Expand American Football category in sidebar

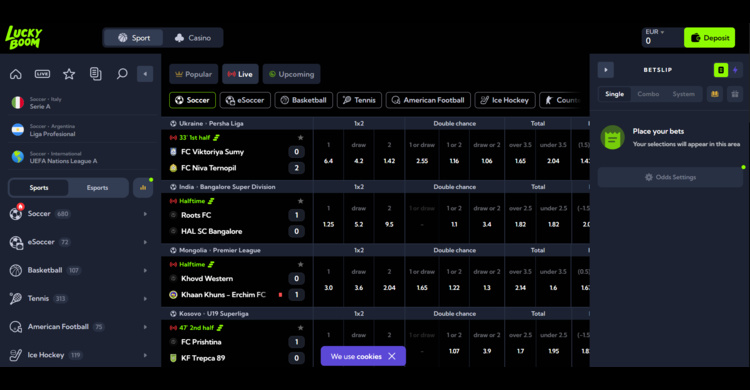(79, 327)
